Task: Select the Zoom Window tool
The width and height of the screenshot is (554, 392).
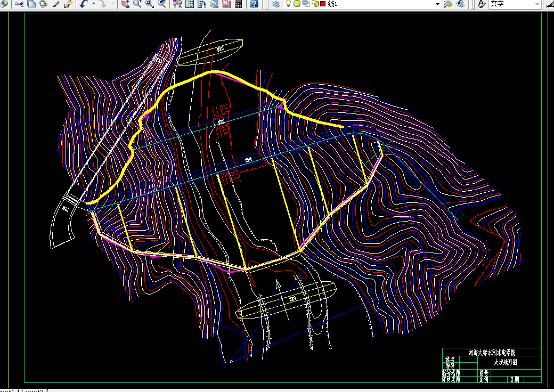Action: click(x=150, y=4)
